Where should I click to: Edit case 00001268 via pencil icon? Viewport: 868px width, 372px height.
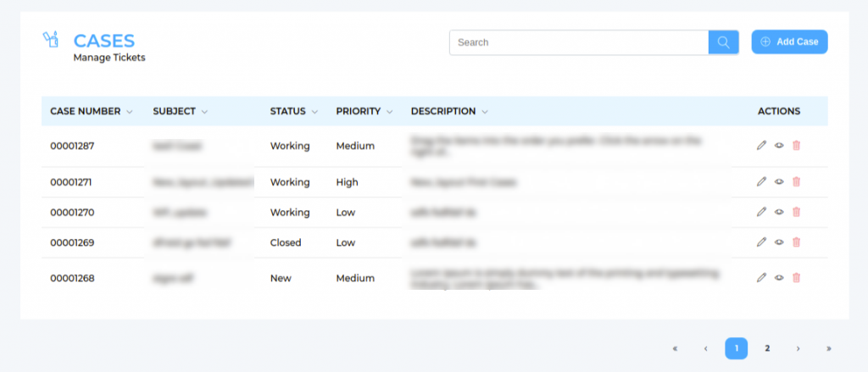tap(761, 277)
